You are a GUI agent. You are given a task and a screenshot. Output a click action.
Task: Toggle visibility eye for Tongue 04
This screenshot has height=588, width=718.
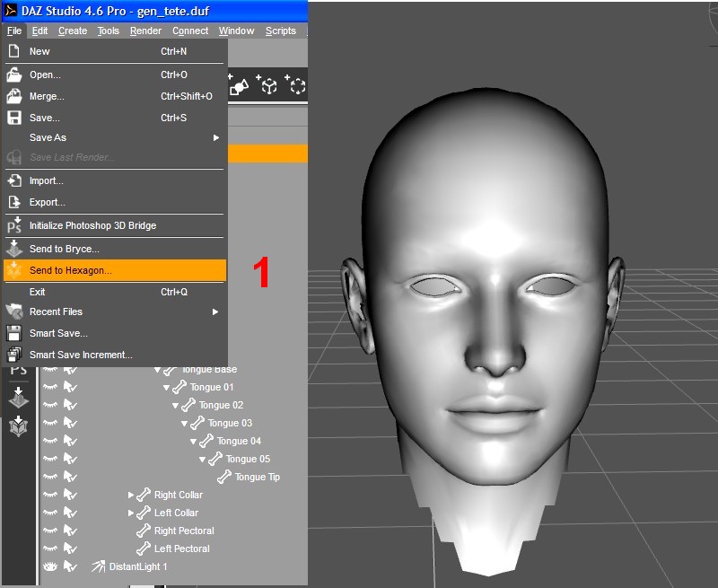(x=50, y=441)
